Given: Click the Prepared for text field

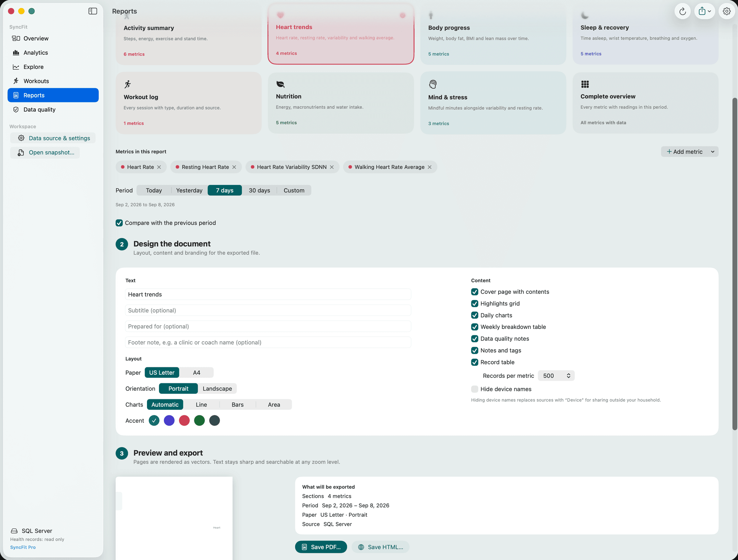Looking at the screenshot, I should coord(268,326).
